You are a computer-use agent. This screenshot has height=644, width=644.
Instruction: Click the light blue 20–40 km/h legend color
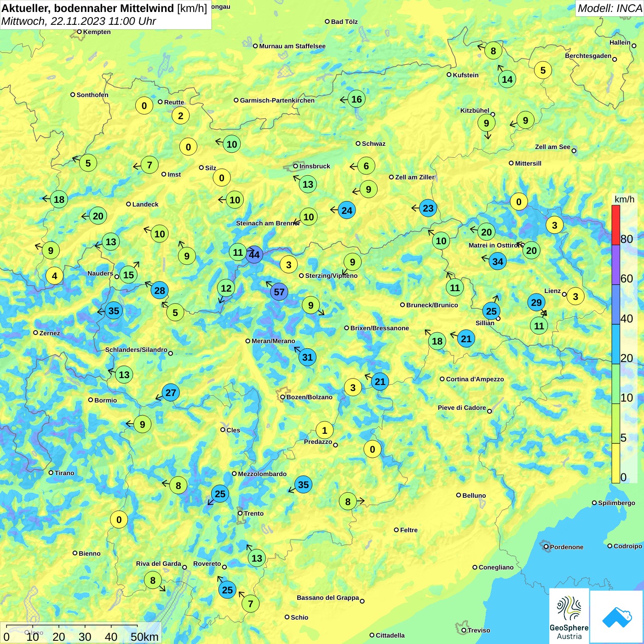[x=615, y=344]
